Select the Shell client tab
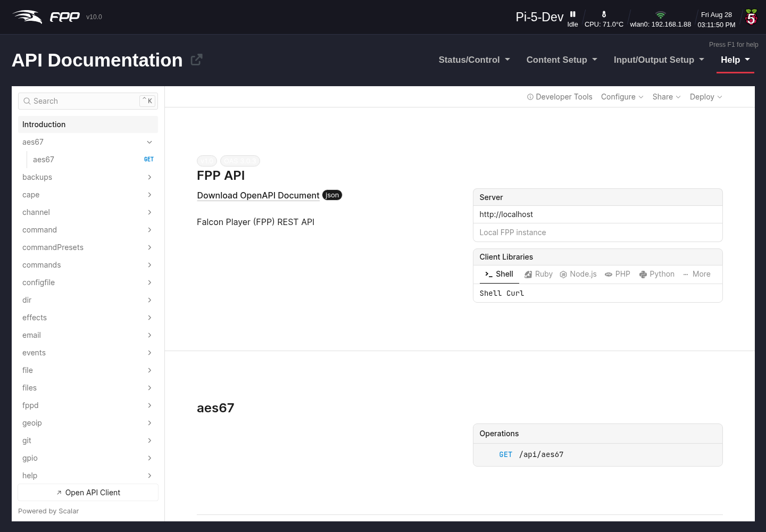 [499, 274]
